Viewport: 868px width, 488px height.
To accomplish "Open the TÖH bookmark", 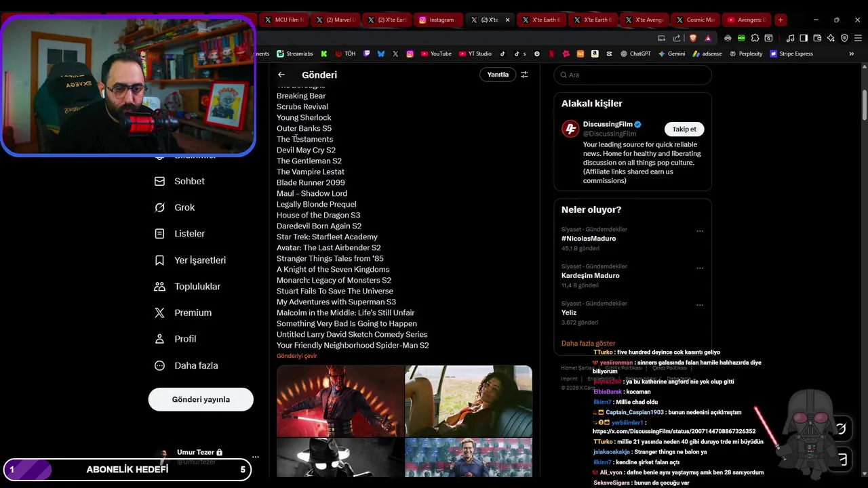I will coord(345,54).
